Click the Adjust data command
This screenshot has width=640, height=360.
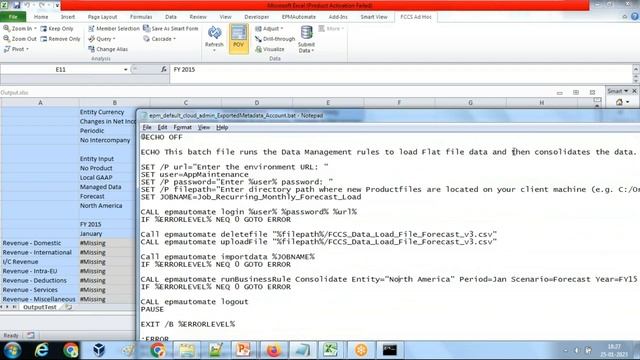[x=269, y=29]
